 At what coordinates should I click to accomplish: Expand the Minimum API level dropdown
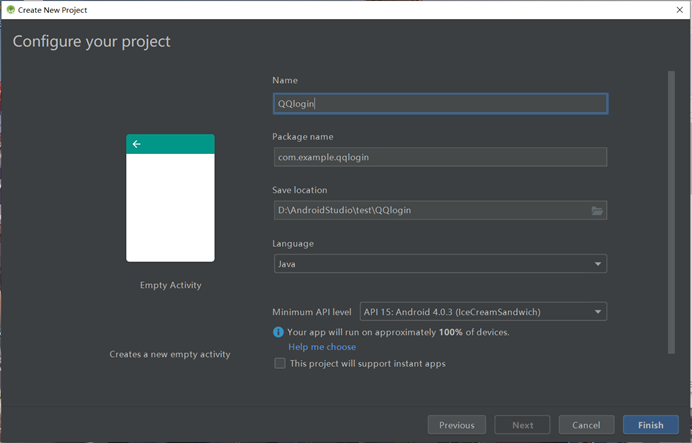(x=483, y=311)
